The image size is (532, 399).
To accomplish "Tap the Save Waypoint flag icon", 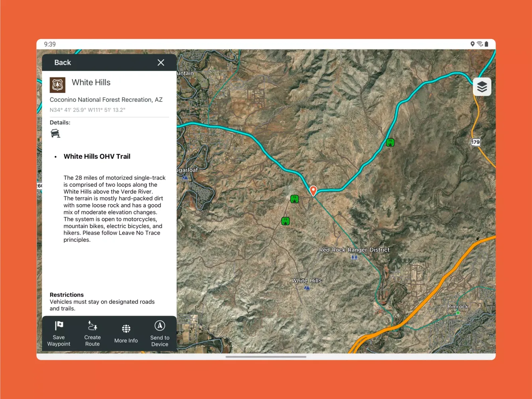I will (59, 326).
